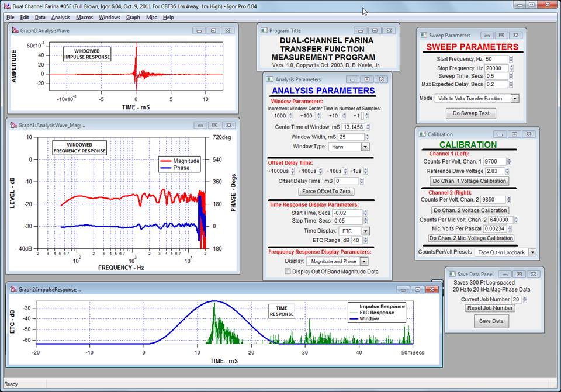Enable Display Out Of Band Magnitude Data

click(288, 272)
